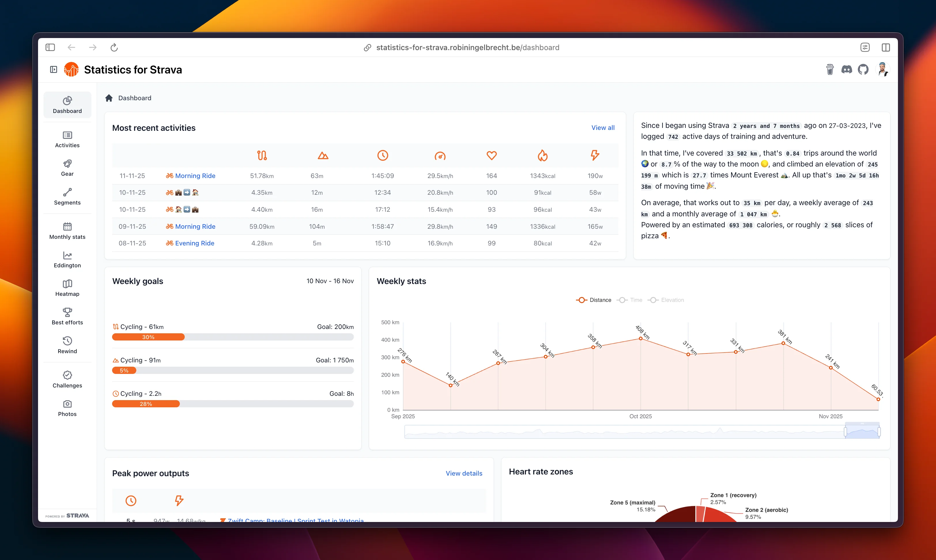Open Morning Ride from 11-11-25

(x=195, y=175)
